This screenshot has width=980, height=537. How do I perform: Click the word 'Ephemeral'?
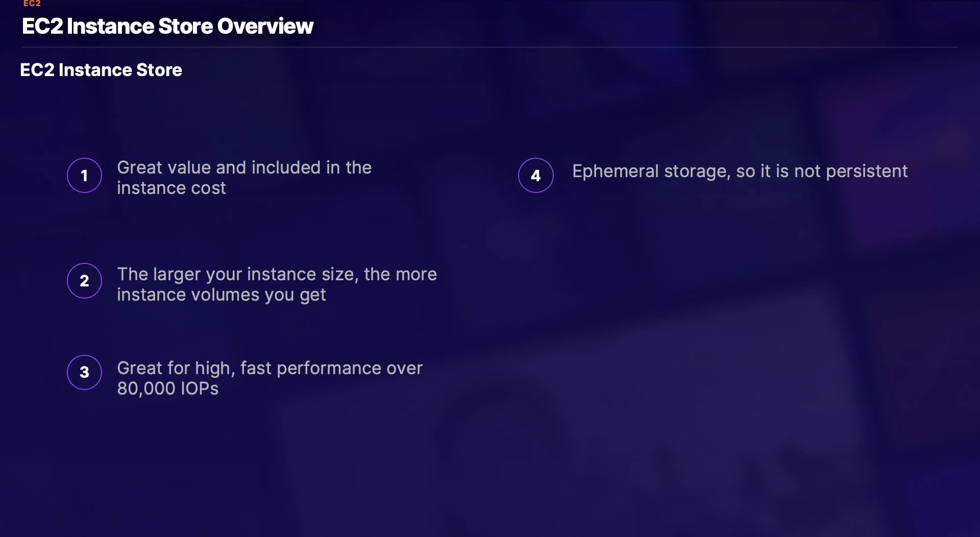pyautogui.click(x=615, y=172)
